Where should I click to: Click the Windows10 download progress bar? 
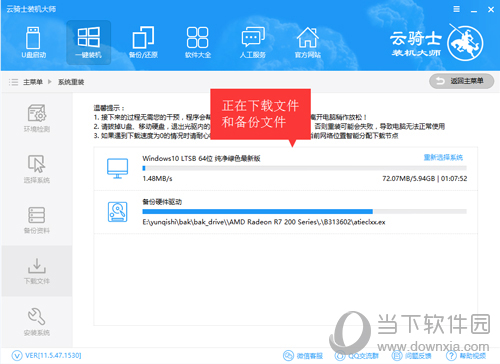tap(304, 168)
